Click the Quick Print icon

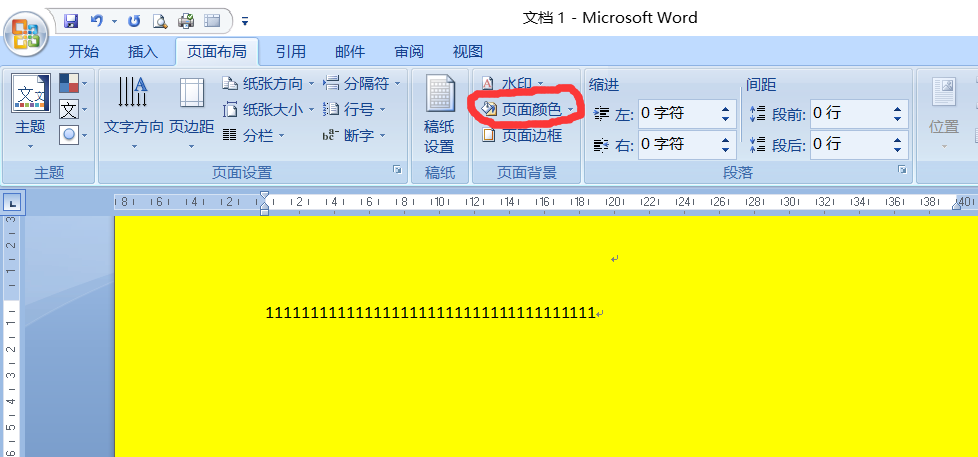(x=186, y=21)
